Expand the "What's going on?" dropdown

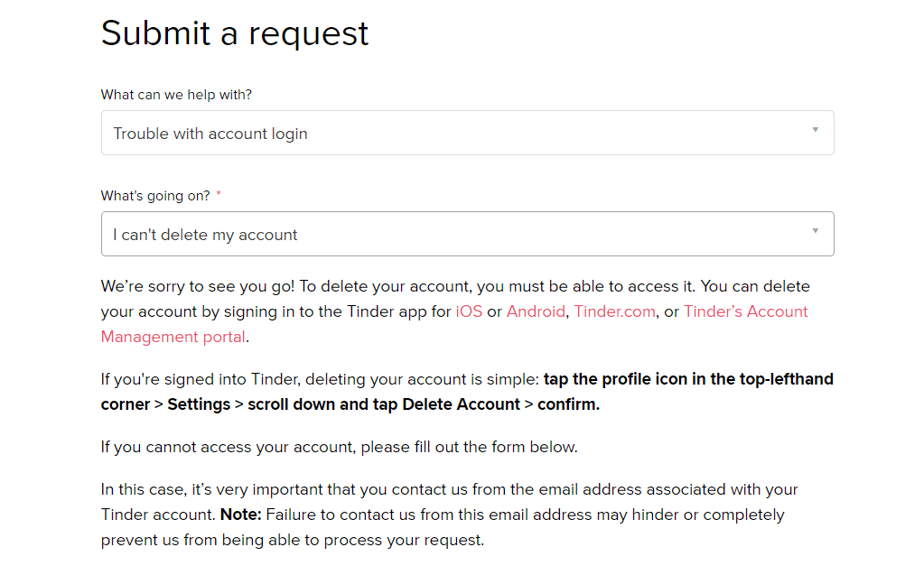(x=466, y=234)
